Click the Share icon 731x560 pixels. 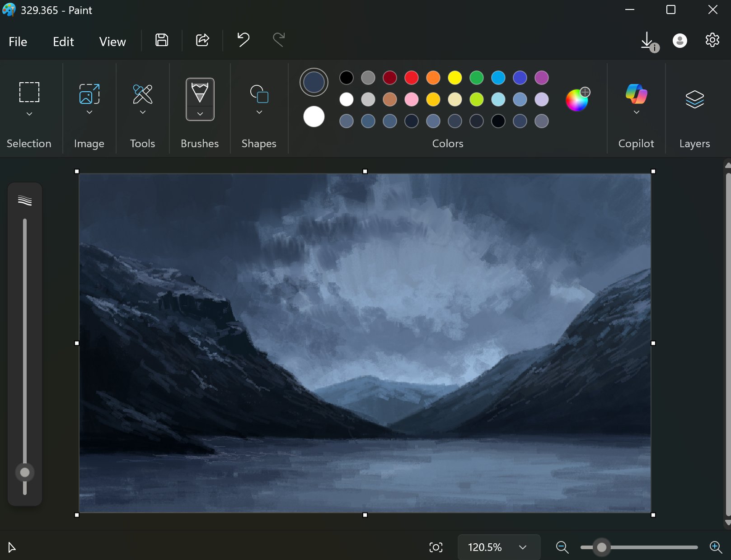tap(202, 40)
